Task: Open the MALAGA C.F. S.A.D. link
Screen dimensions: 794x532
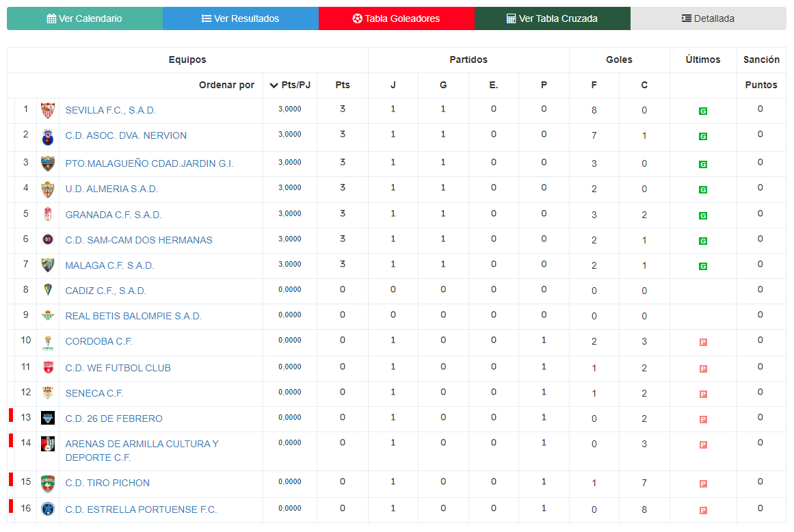Action: (110, 265)
